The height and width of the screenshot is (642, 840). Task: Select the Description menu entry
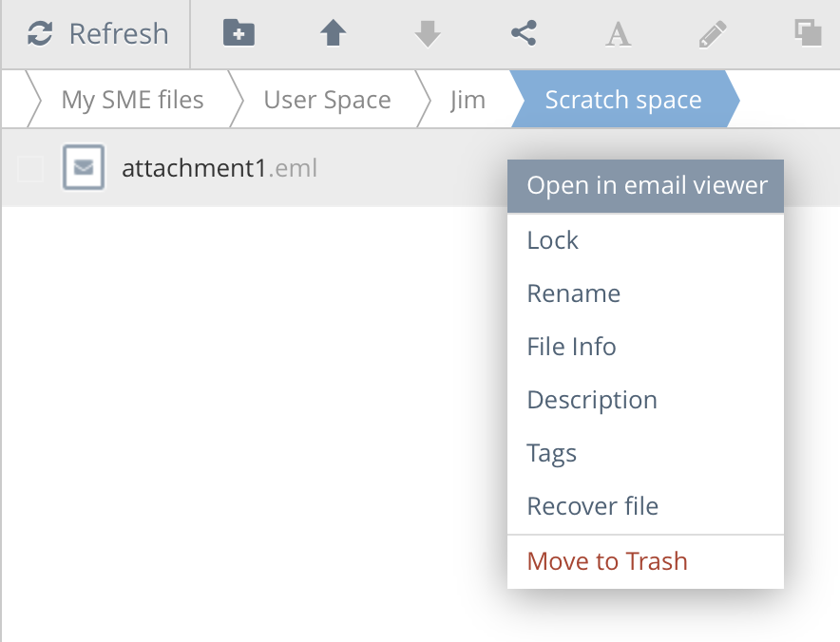tap(645, 400)
